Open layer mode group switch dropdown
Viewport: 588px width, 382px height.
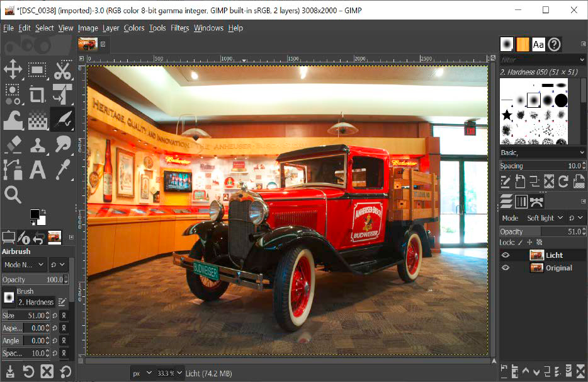click(576, 218)
